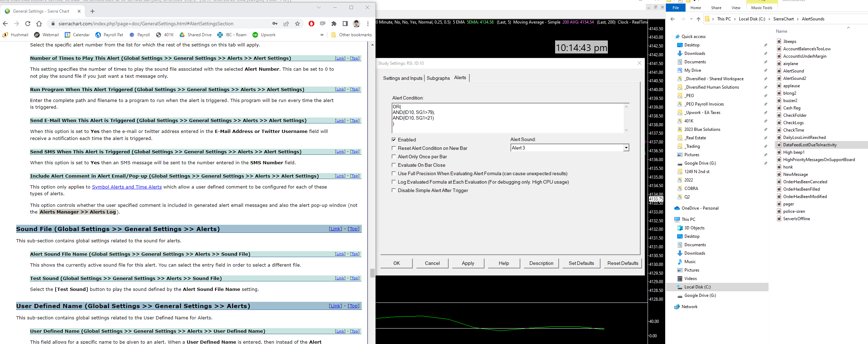Switch to the Subgraphs tab
The width and height of the screenshot is (868, 344).
(x=438, y=78)
